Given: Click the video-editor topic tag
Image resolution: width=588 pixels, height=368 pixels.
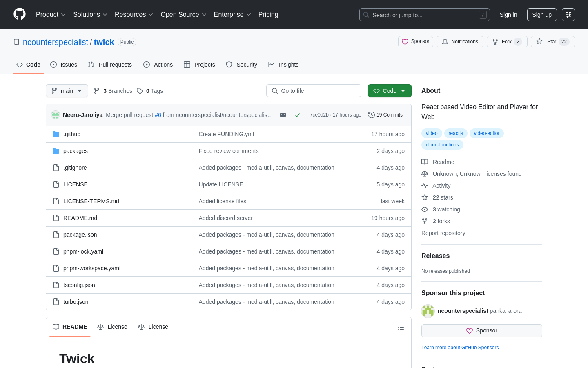Looking at the screenshot, I should [x=487, y=133].
